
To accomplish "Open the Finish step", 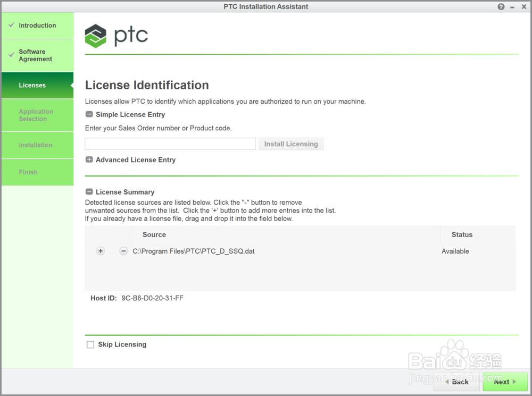I will [x=37, y=172].
